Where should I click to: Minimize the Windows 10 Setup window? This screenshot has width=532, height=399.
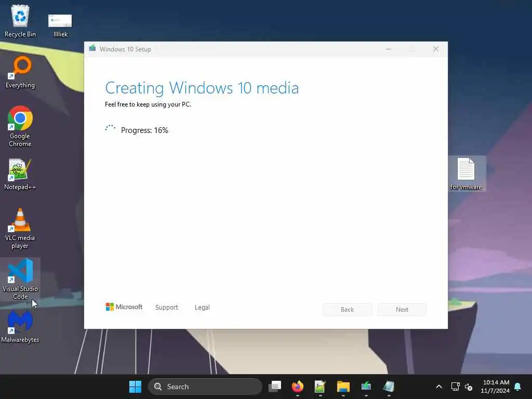[x=389, y=49]
